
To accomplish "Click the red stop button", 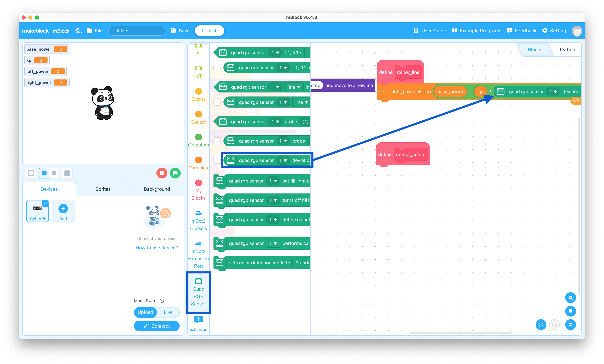I will point(162,173).
